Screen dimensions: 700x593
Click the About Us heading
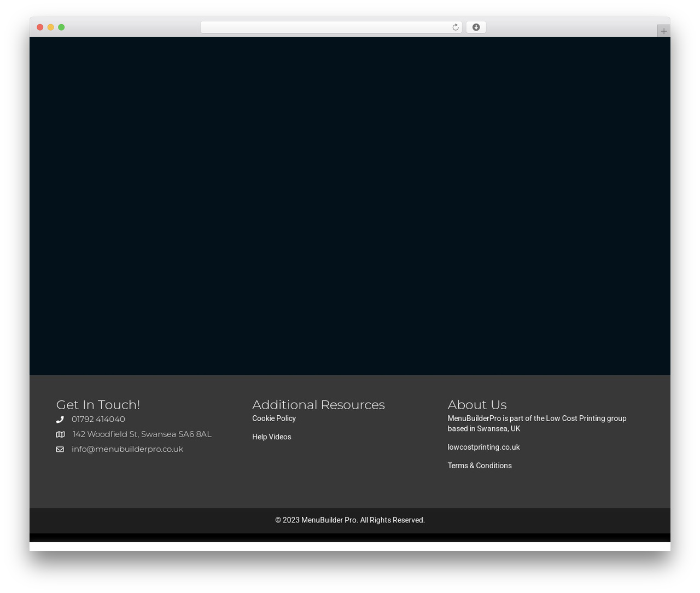tap(477, 405)
